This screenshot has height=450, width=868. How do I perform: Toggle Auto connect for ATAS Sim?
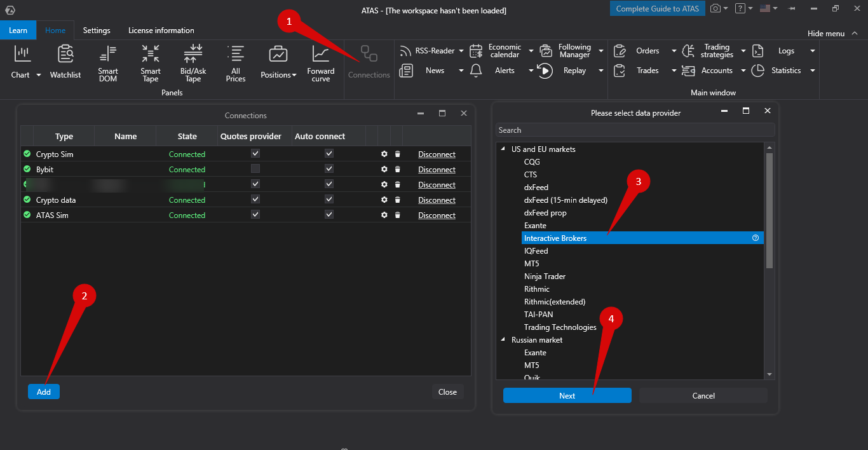click(x=329, y=214)
